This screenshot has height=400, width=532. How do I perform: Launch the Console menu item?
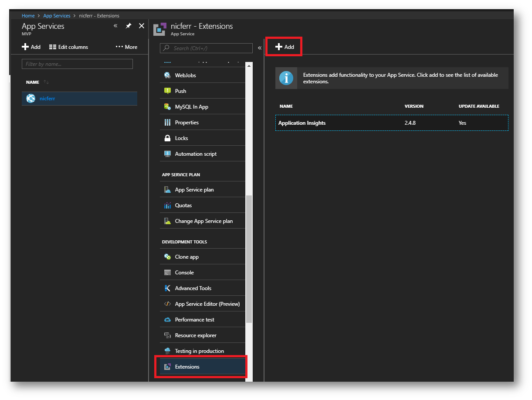pos(203,273)
